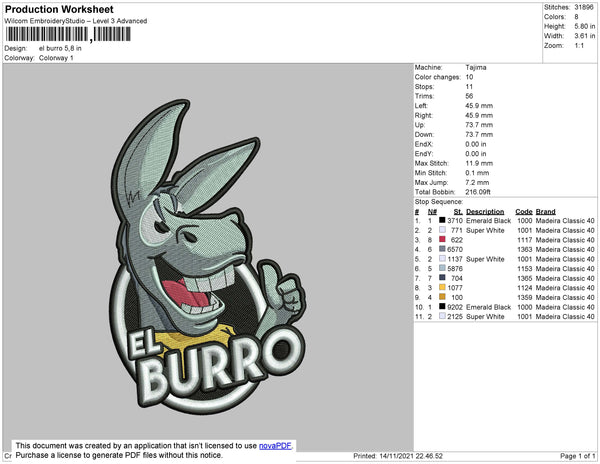Select the gold swatch beside stitch count 100

[442, 297]
